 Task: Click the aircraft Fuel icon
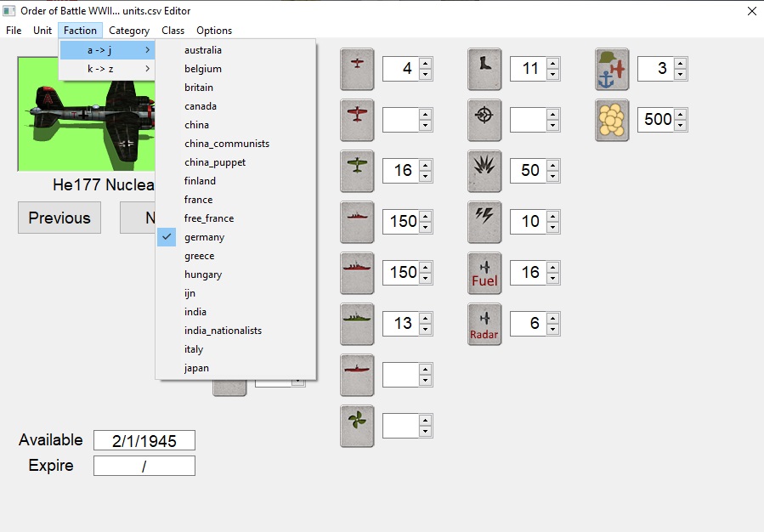484,273
